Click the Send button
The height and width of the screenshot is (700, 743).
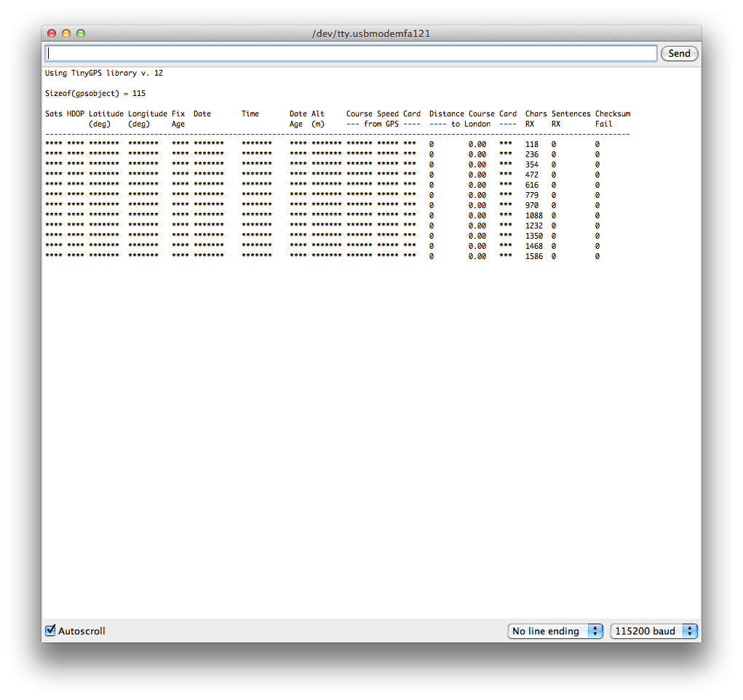(x=679, y=54)
